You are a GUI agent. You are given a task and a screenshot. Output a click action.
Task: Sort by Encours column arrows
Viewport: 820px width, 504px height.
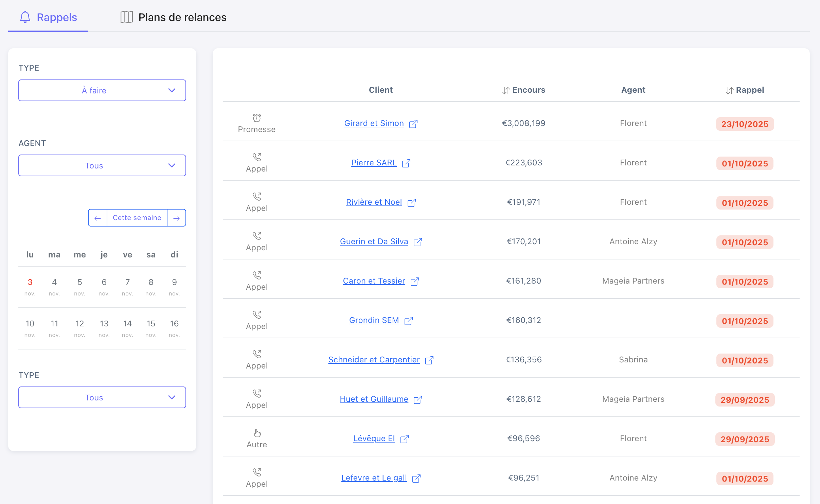[x=506, y=90]
